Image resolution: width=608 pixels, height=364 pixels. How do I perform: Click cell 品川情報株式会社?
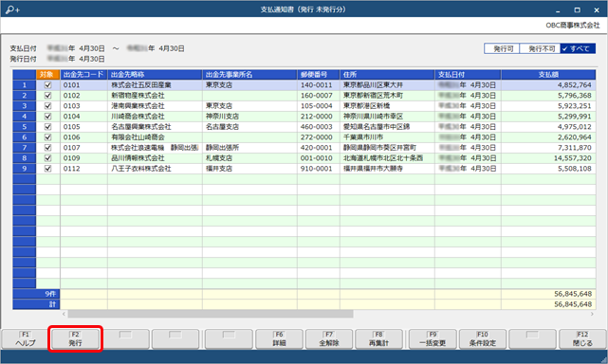coord(155,158)
